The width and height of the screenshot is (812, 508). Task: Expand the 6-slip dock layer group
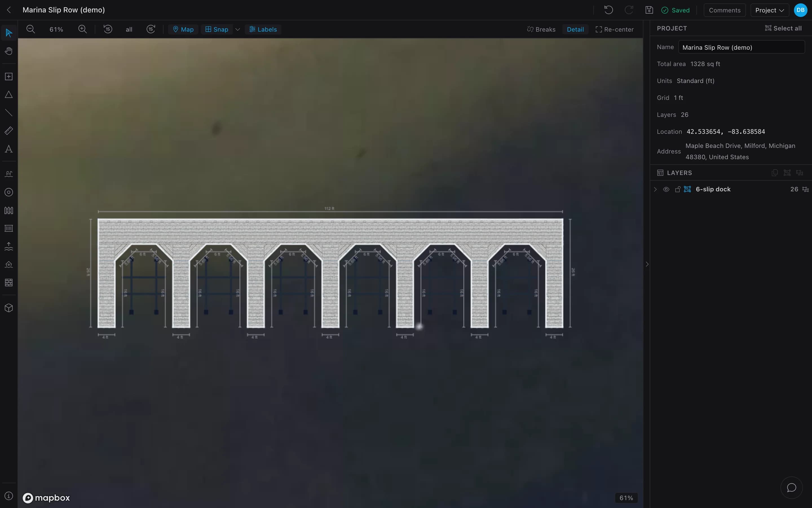tap(655, 189)
